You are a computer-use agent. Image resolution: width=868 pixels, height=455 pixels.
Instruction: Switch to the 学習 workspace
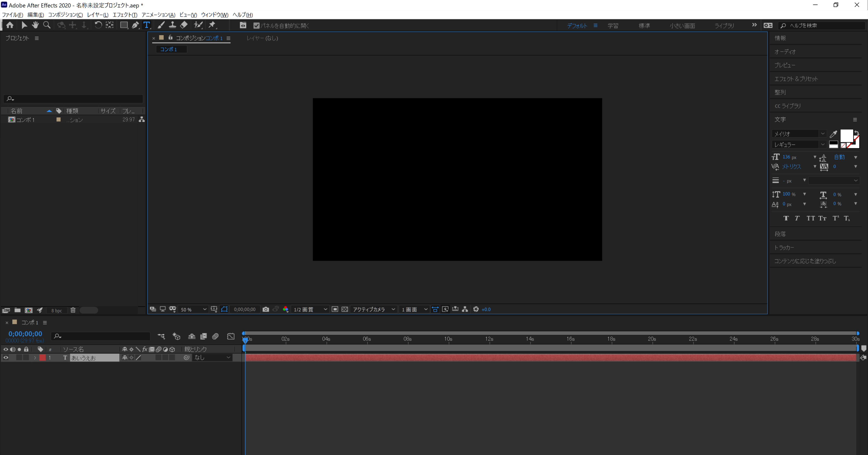point(613,26)
